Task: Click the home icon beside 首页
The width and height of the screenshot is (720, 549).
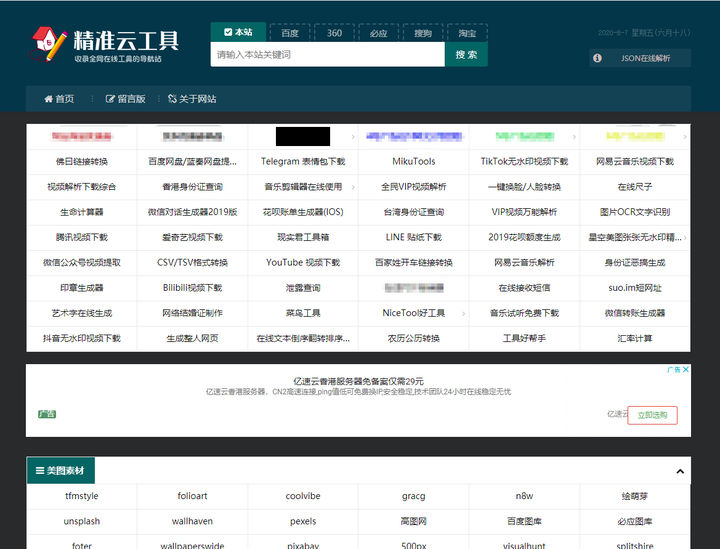Action: click(48, 99)
